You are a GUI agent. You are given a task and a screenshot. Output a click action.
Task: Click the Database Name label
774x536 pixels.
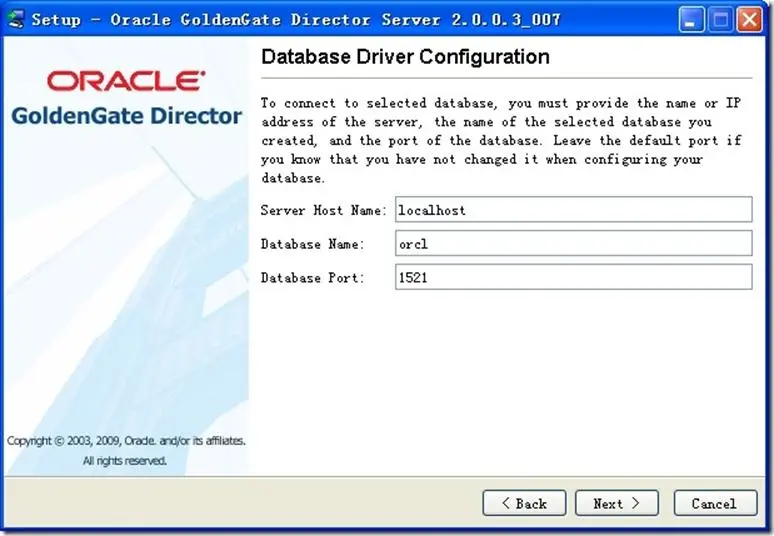coord(312,244)
